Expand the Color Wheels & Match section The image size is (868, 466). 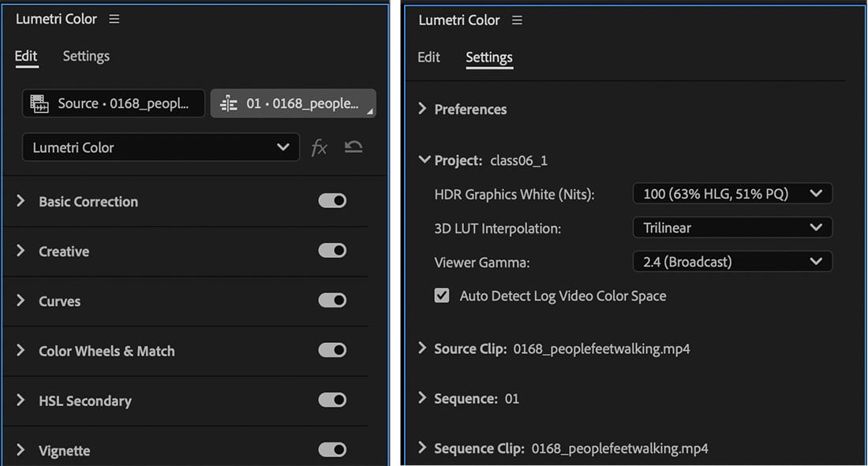point(21,350)
